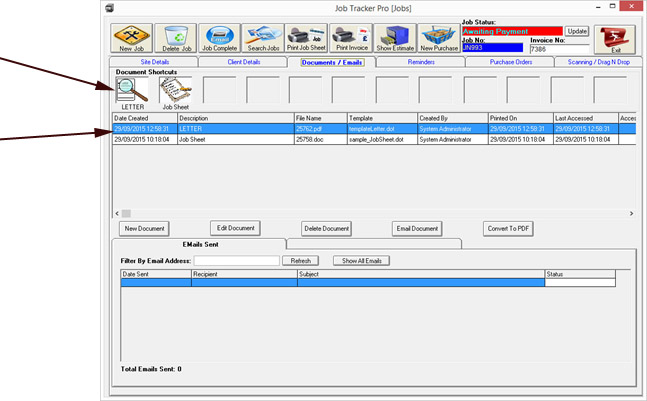647x401 pixels.
Task: Click the Created By column header
Action: click(453, 118)
